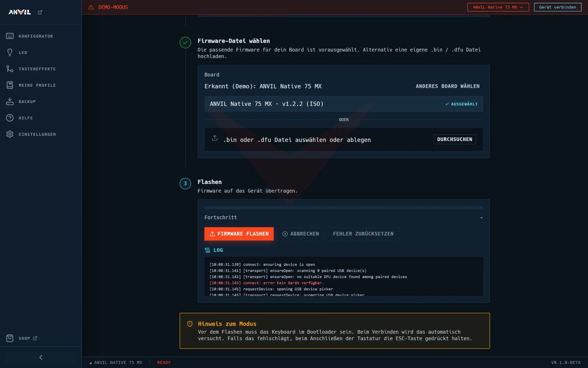The image size is (588, 368).
Task: Click Anderes Board wählen
Action: click(x=447, y=86)
